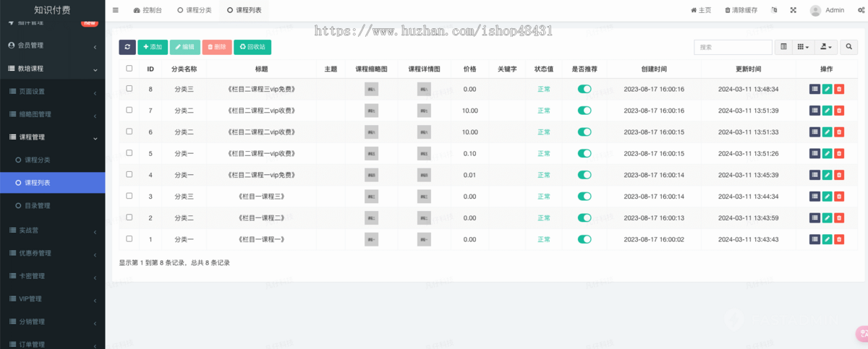Screen dimensions: 868x349
Task: Click title 《栏目一课程三》 cell
Action: 261,197
